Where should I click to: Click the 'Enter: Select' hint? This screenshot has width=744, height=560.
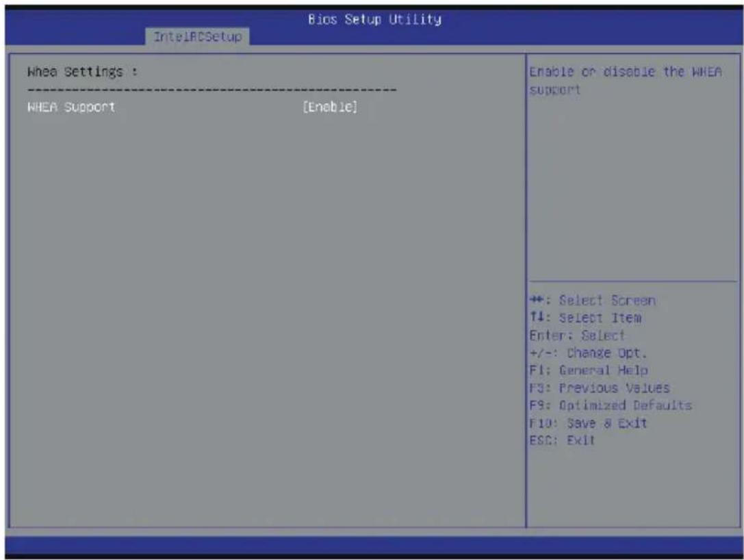(x=577, y=335)
